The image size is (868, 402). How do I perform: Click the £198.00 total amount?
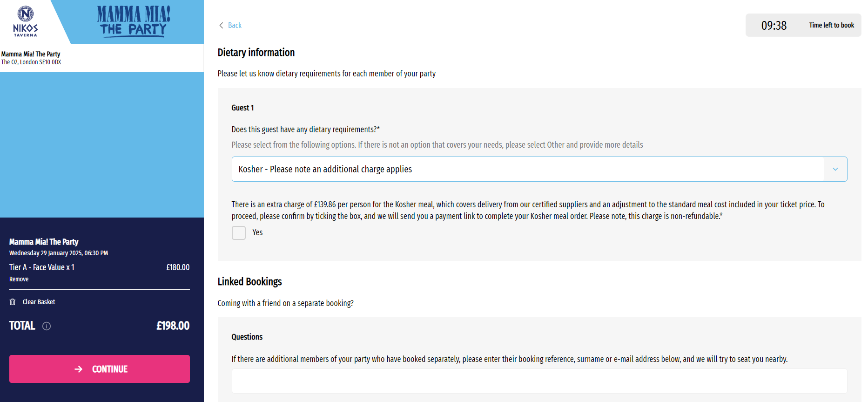[x=173, y=326]
